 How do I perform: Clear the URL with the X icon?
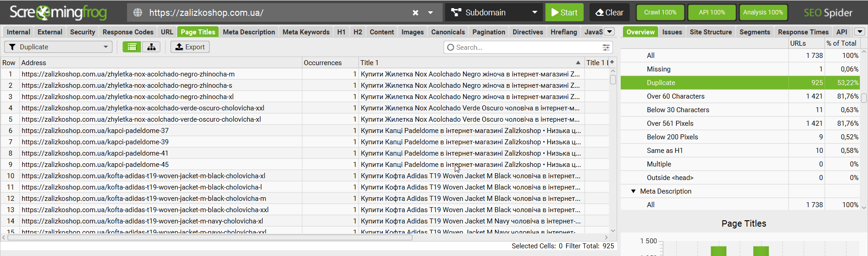pos(415,13)
